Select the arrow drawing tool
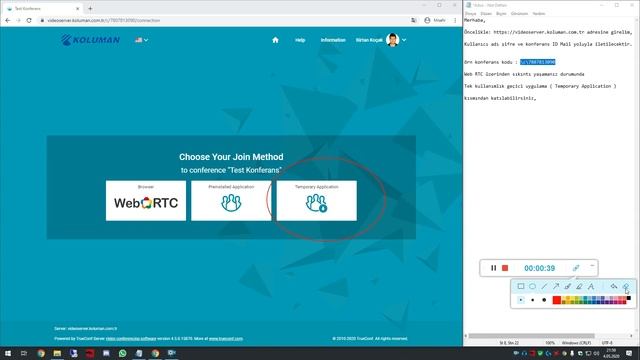The image size is (640, 360). 556,287
